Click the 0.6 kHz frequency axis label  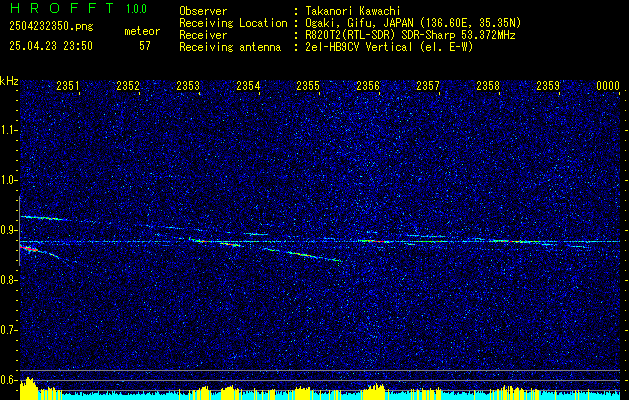[x=9, y=380]
